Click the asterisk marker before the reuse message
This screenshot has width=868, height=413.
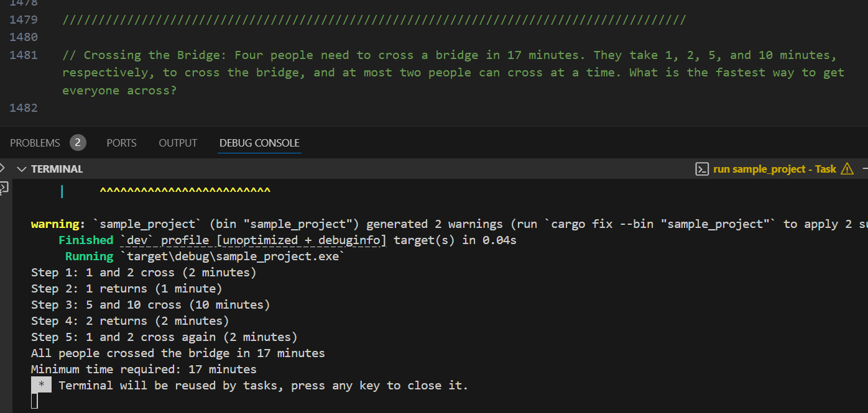click(x=42, y=385)
